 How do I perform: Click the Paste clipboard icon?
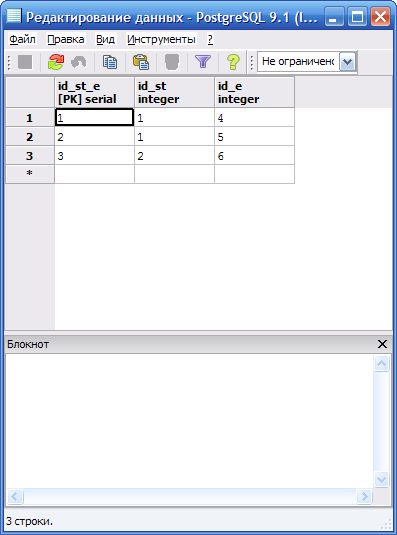tap(141, 62)
